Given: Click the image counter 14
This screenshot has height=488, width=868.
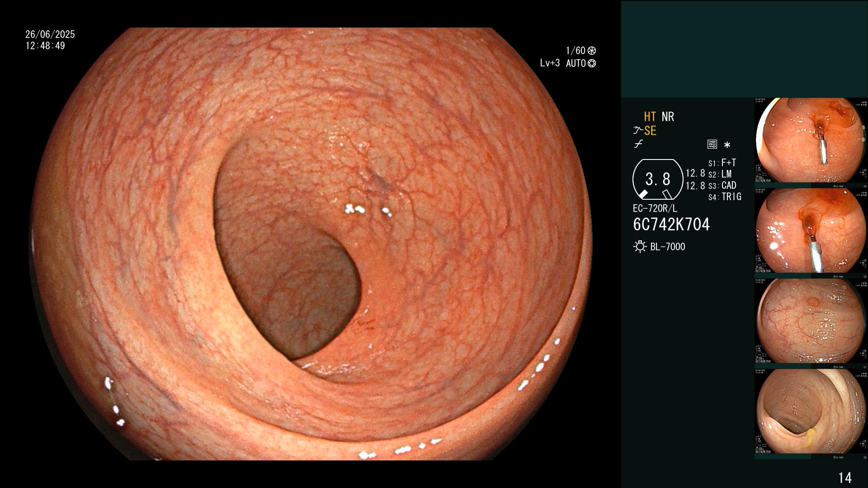Looking at the screenshot, I should coord(844,478).
